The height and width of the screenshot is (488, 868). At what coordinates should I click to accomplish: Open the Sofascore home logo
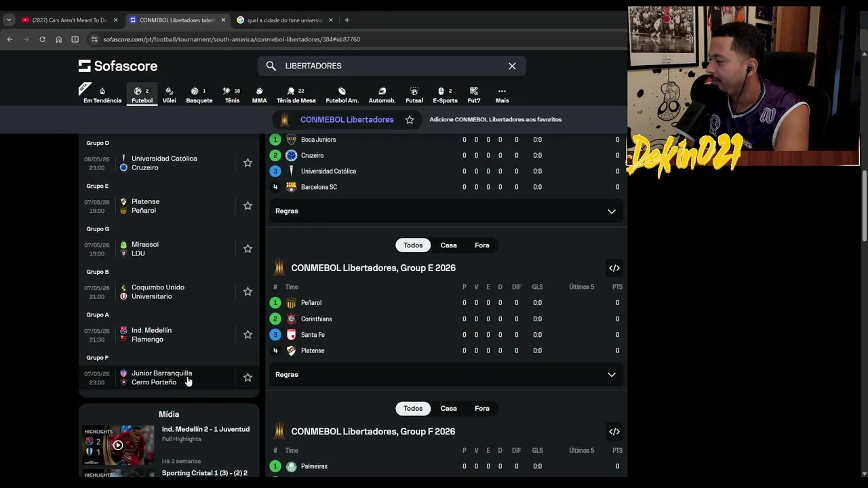coord(118,66)
